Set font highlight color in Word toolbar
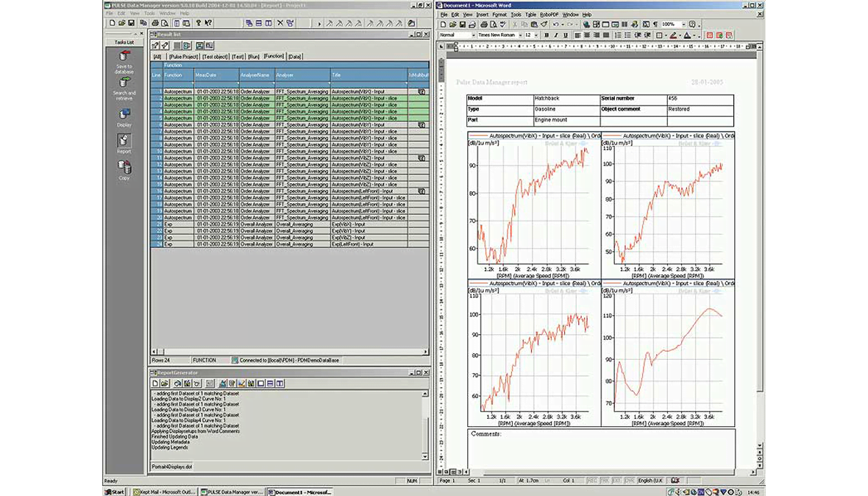Image resolution: width=868 pixels, height=496 pixels. tap(674, 35)
